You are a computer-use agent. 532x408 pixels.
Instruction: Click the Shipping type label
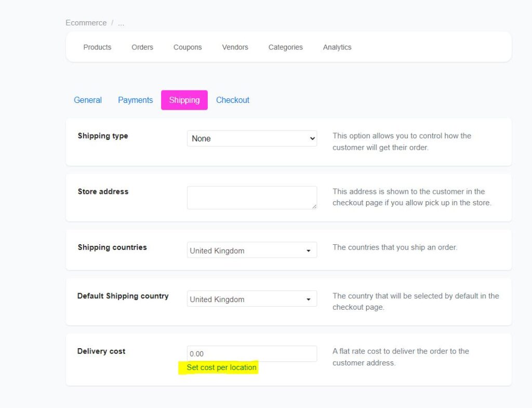coord(103,136)
